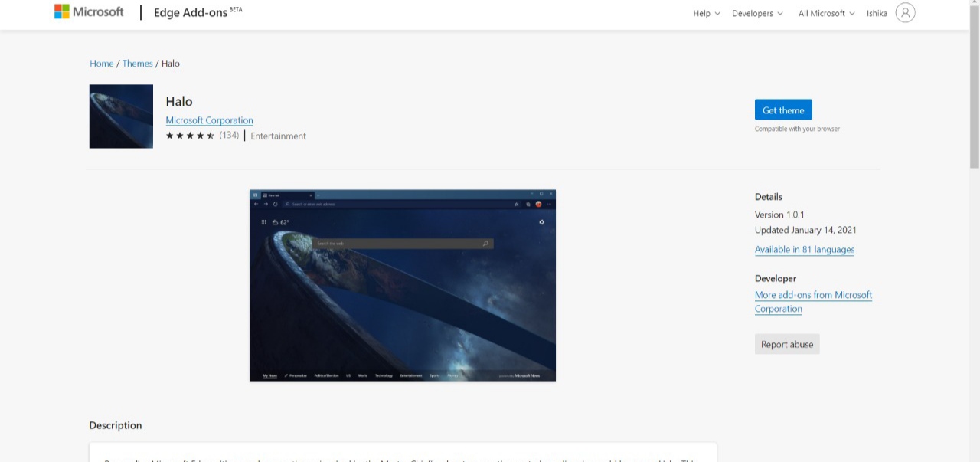The image size is (980, 462).
Task: Go to Home breadcrumb link
Action: pyautogui.click(x=102, y=64)
